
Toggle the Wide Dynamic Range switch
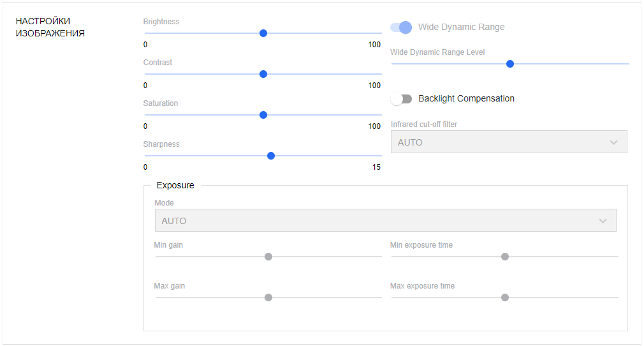coord(401,27)
